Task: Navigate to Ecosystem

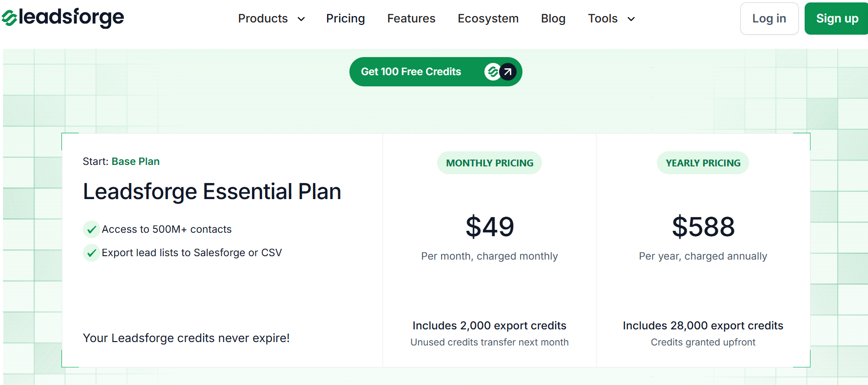Action: (x=488, y=19)
